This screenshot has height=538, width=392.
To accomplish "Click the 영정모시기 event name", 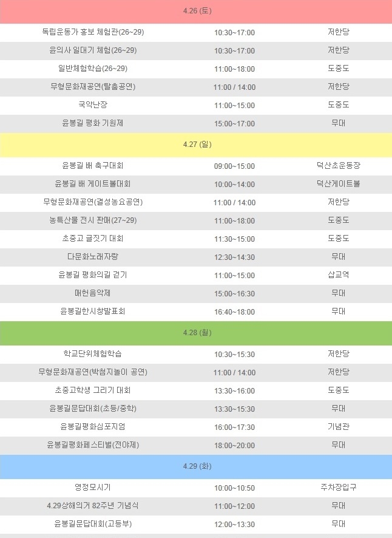I will click(93, 488).
